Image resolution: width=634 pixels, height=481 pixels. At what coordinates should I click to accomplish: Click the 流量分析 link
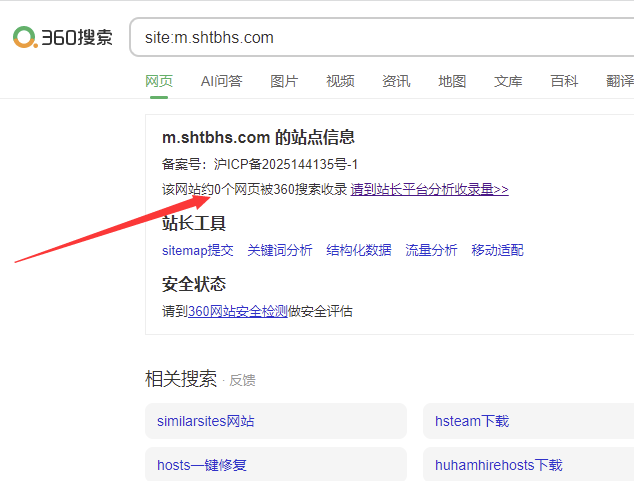(x=431, y=250)
